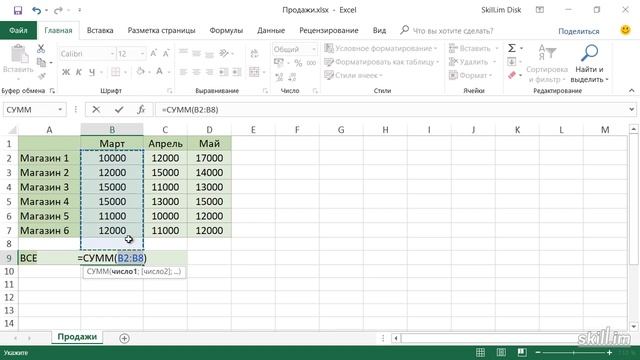Click the zoom slider in status bar
This screenshot has height=360, width=640.
coord(573,352)
